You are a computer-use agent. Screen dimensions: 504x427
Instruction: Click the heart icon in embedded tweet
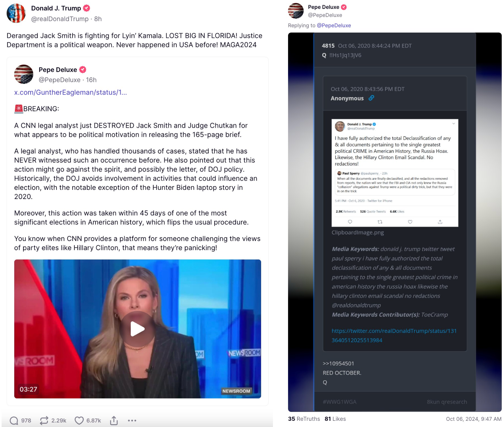(410, 222)
